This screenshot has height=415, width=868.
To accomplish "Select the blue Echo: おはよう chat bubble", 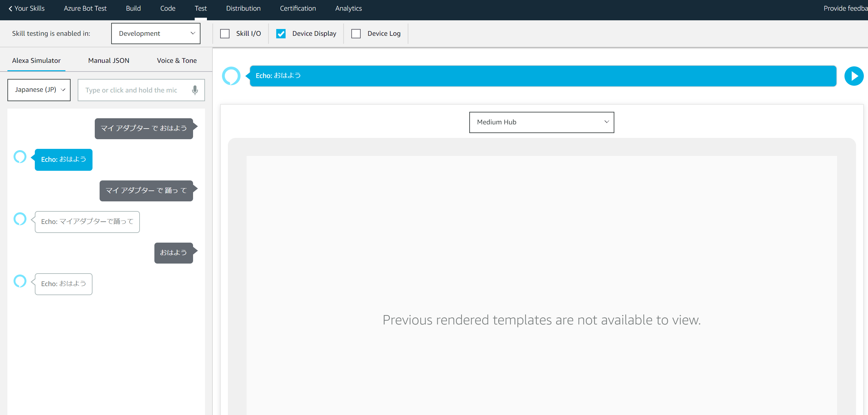I will click(x=63, y=160).
